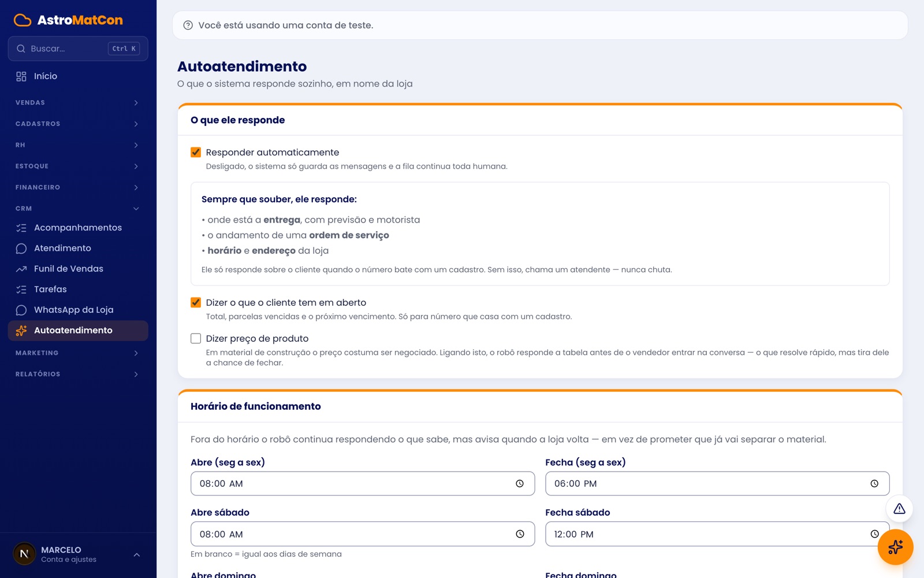This screenshot has height=578, width=924.
Task: Click the Início dashboard grid icon
Action: click(x=21, y=76)
